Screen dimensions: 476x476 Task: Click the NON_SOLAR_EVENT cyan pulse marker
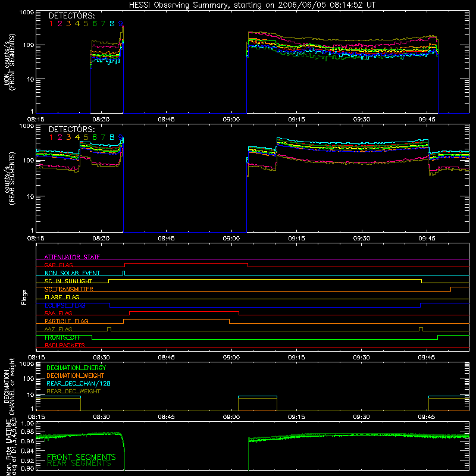point(124,273)
